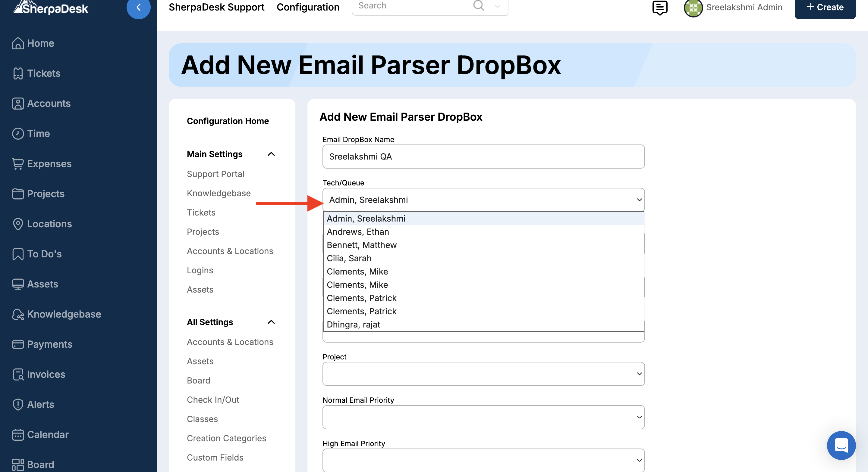Screen dimensions: 868x472
Task: Collapse the Main Settings section
Action: click(271, 154)
